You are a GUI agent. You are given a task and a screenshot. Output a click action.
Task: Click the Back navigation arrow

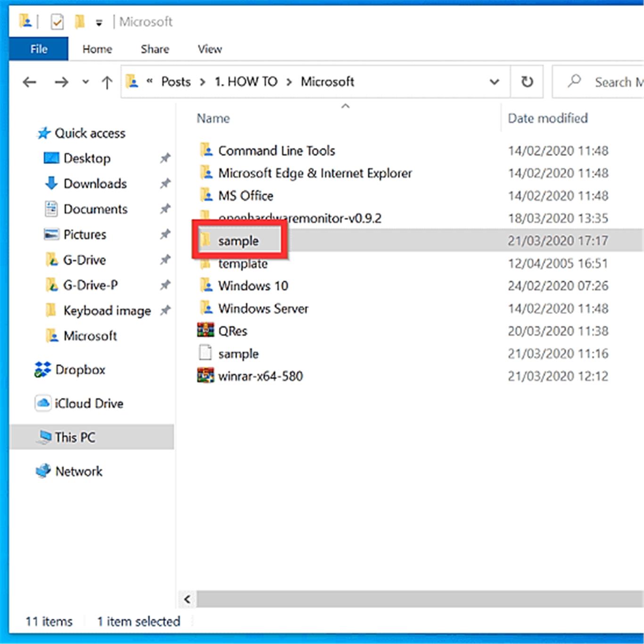point(30,83)
